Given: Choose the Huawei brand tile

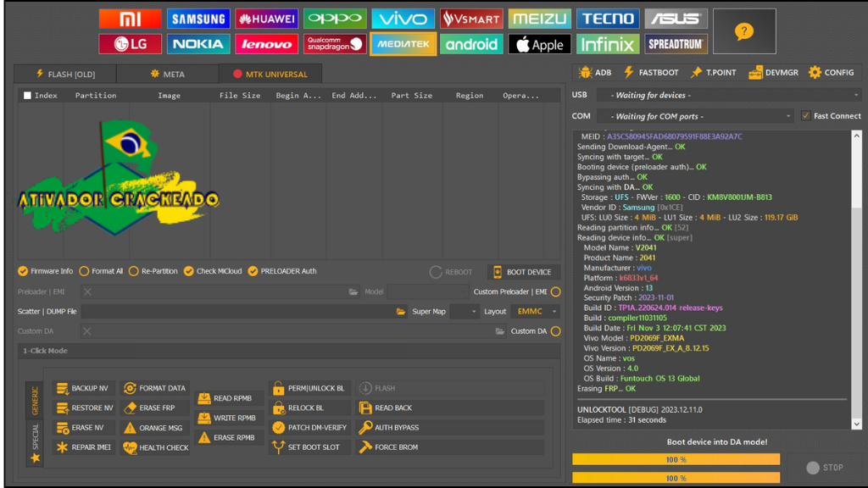Looking at the screenshot, I should (266, 19).
